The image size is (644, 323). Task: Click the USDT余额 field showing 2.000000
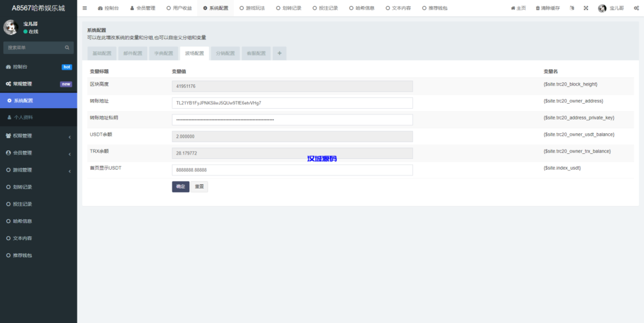pos(292,136)
